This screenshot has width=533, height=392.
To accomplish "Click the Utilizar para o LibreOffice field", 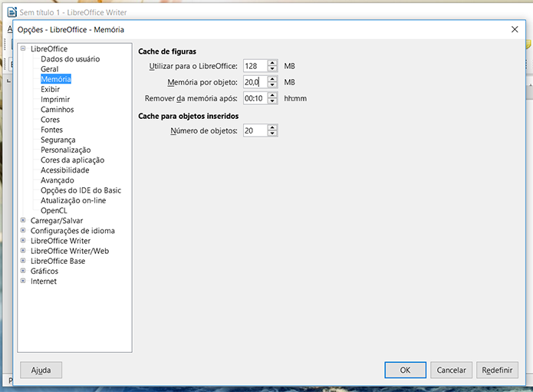I will pyautogui.click(x=255, y=66).
